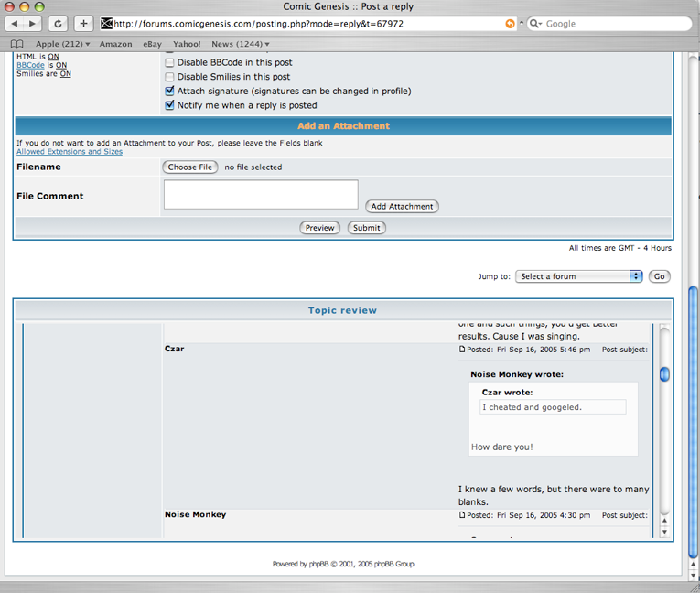700x593 pixels.
Task: Expand the Apple (212) bookmarks menu
Action: pyautogui.click(x=63, y=44)
